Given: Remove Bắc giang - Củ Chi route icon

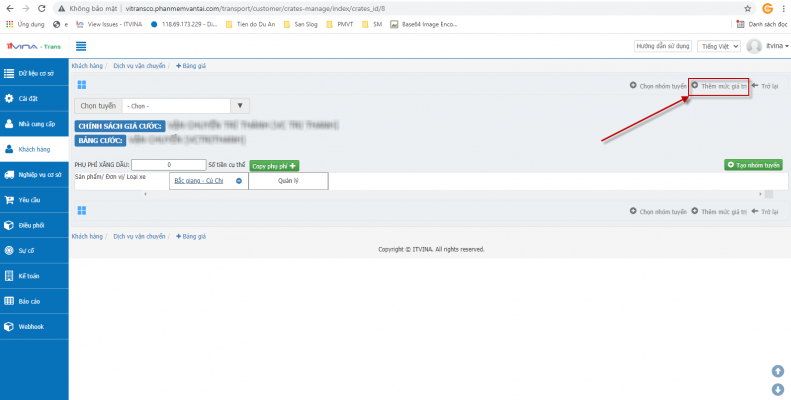Looking at the screenshot, I should (x=238, y=181).
